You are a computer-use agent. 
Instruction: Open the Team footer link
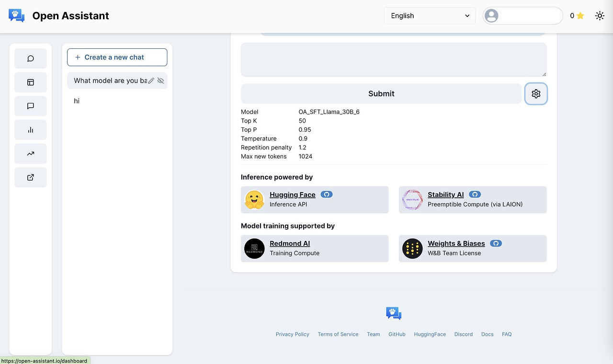pyautogui.click(x=374, y=334)
